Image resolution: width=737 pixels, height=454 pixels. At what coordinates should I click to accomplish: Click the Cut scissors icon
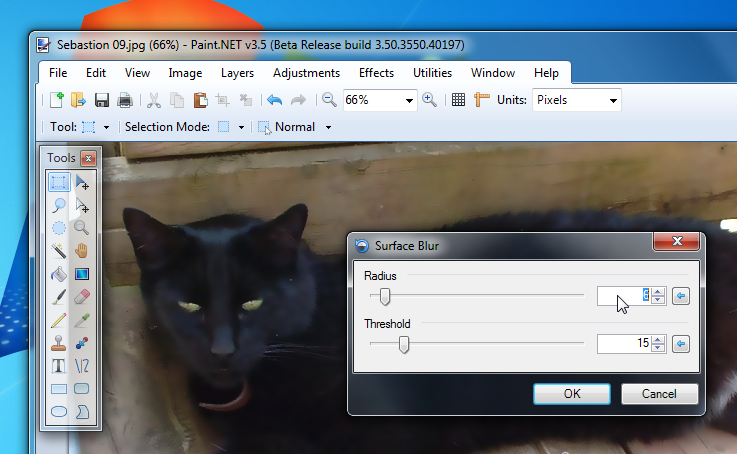pos(154,100)
